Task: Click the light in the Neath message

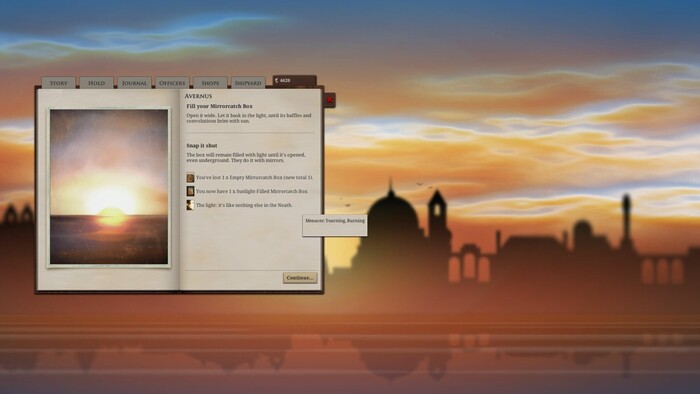Action: point(244,205)
